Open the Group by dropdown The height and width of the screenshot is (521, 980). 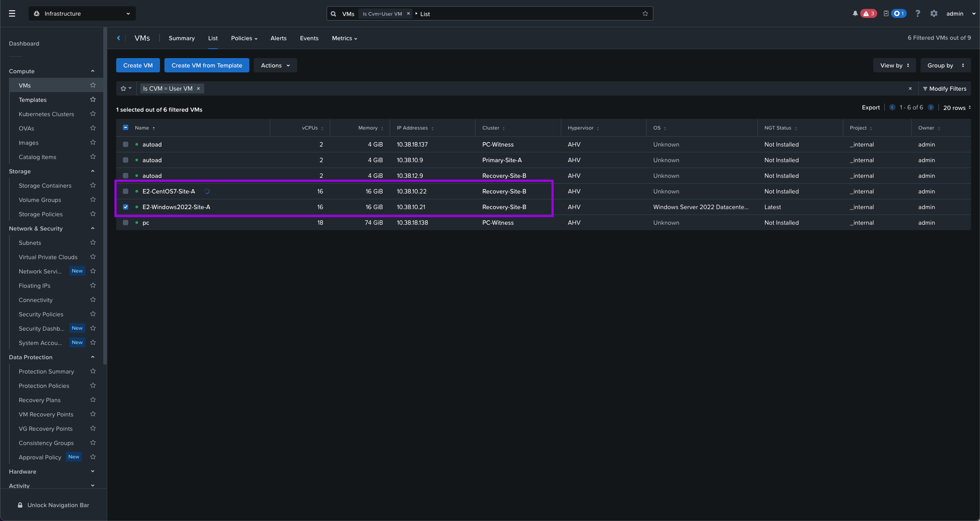click(946, 65)
